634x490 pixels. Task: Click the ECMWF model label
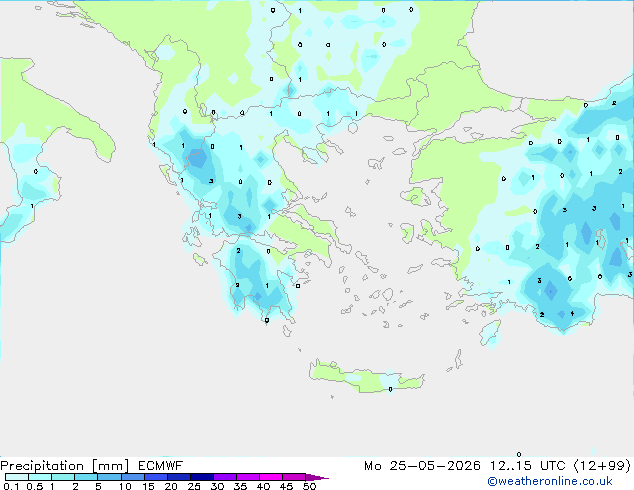coord(161,466)
